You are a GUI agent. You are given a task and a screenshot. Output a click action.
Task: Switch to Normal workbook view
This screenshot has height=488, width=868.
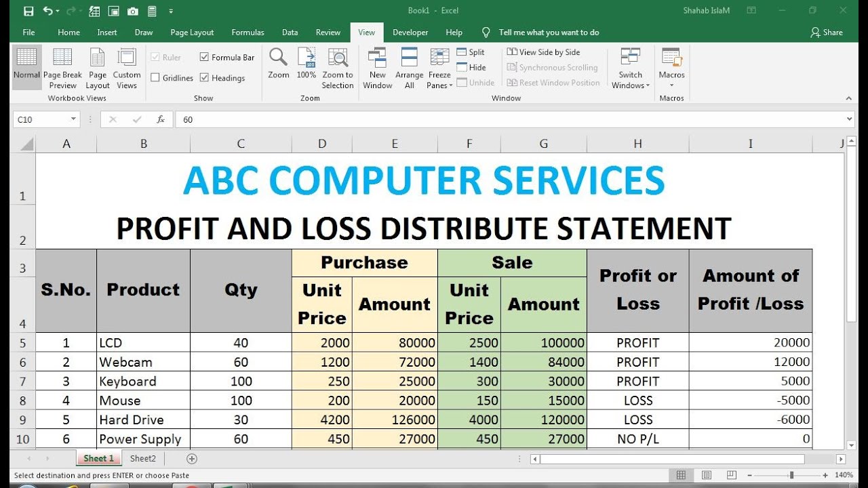click(27, 68)
